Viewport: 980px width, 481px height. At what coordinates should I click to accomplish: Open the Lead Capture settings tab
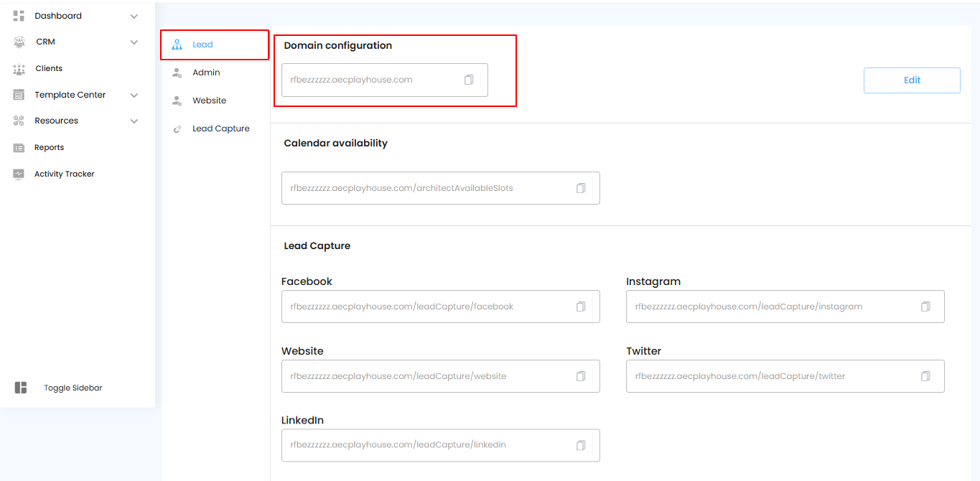pyautogui.click(x=220, y=129)
